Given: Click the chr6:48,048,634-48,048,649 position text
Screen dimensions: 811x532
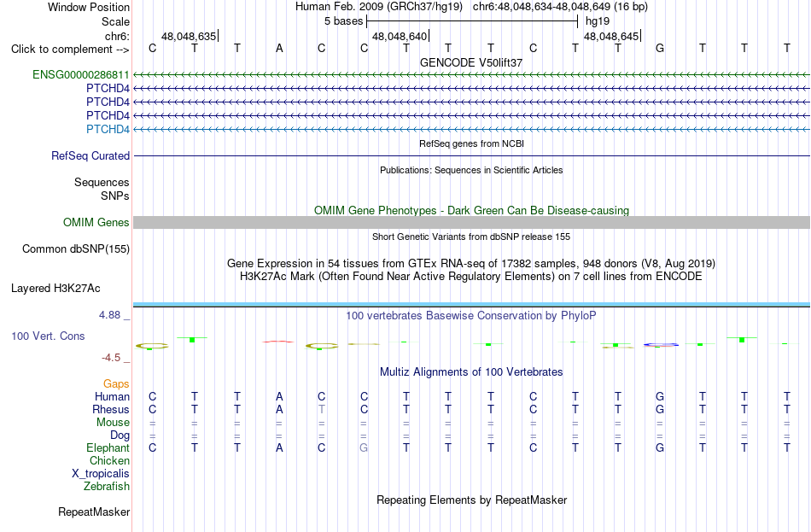Looking at the screenshot, I should [560, 7].
